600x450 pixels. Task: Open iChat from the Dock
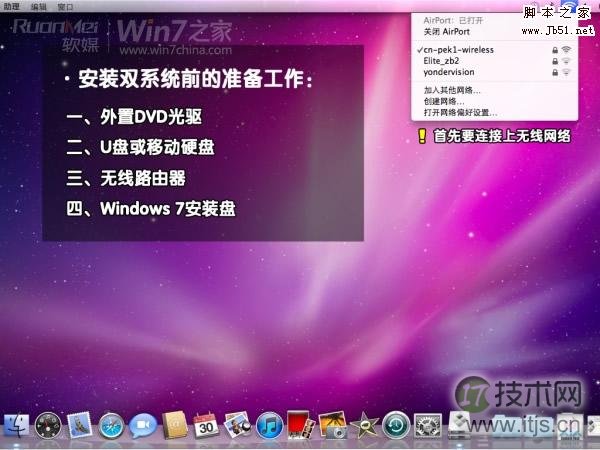[143, 426]
